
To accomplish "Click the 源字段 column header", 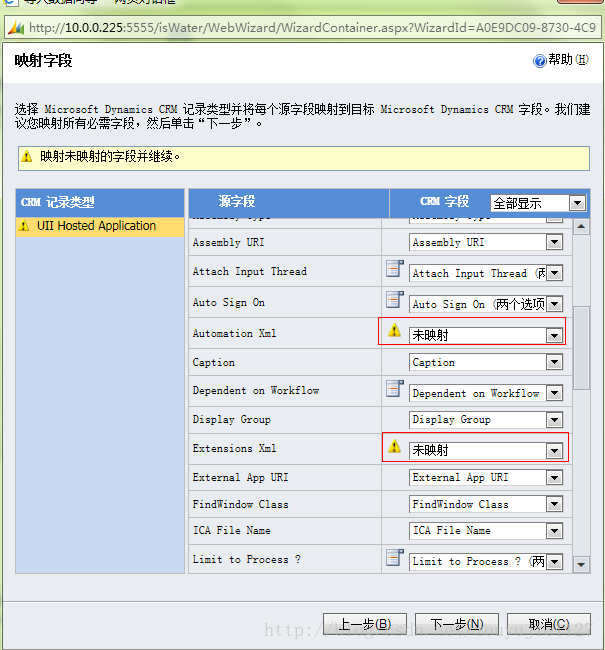I will tap(237, 201).
